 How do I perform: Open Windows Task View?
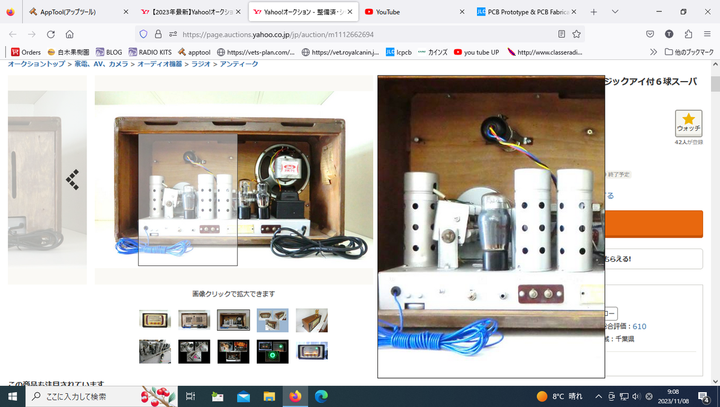(x=190, y=396)
